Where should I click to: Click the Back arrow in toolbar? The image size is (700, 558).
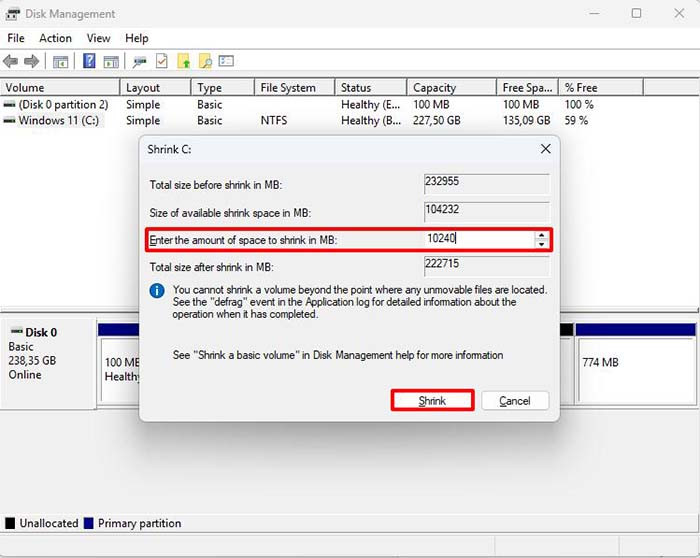[x=12, y=62]
